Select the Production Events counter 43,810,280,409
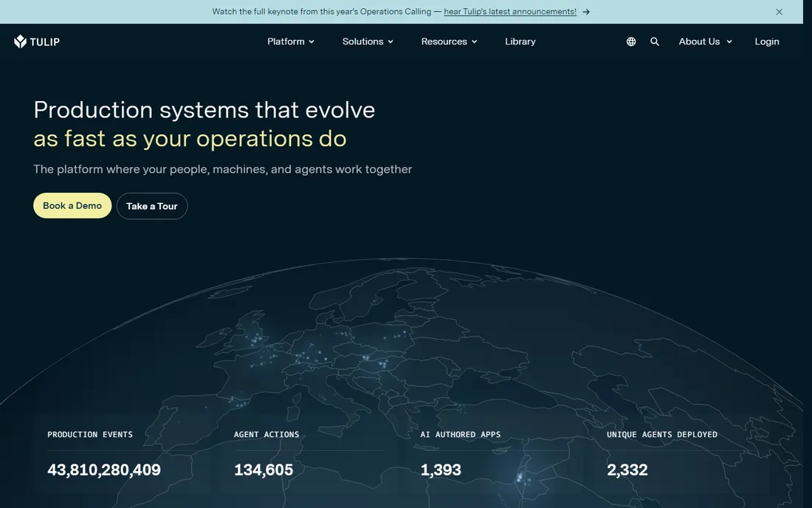Image resolution: width=812 pixels, height=508 pixels. 104,470
